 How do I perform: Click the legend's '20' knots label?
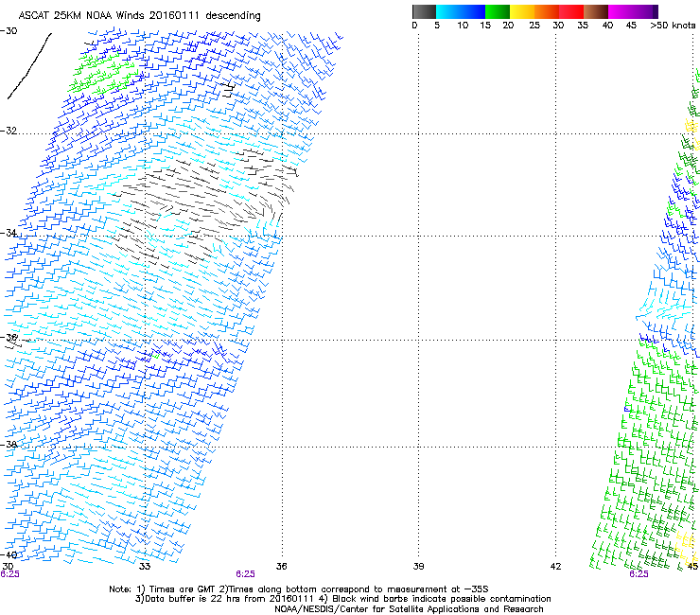click(508, 25)
